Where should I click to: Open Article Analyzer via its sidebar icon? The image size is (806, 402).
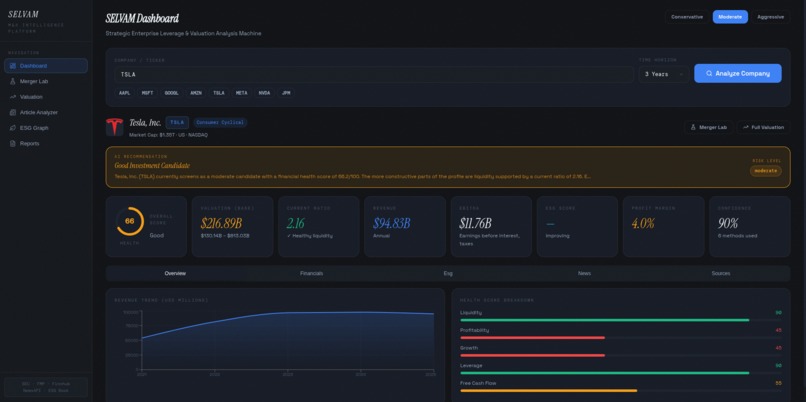pos(13,112)
